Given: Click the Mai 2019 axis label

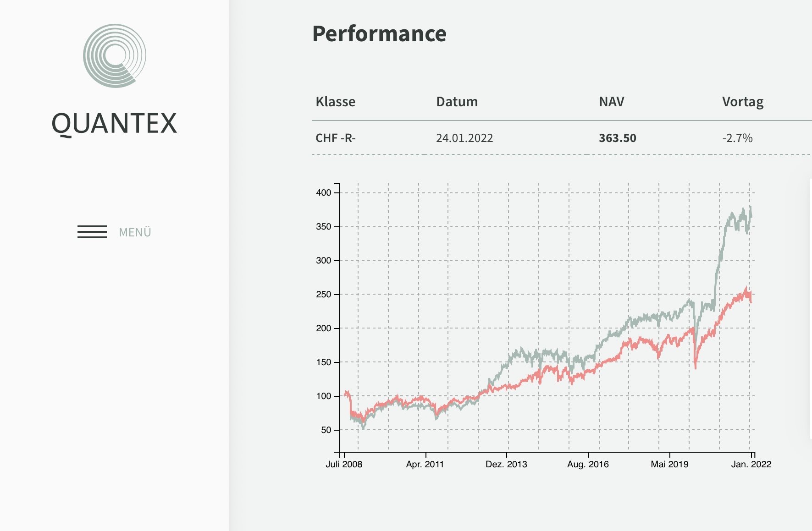Looking at the screenshot, I should click(x=669, y=464).
